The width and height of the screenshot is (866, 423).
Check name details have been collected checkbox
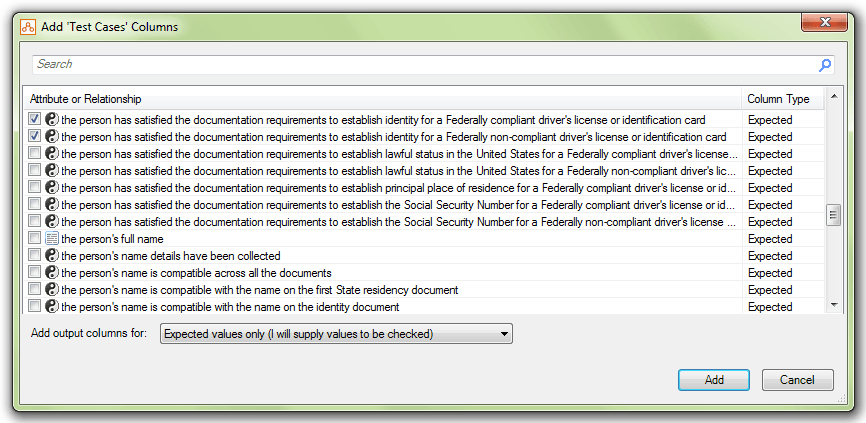click(x=35, y=256)
